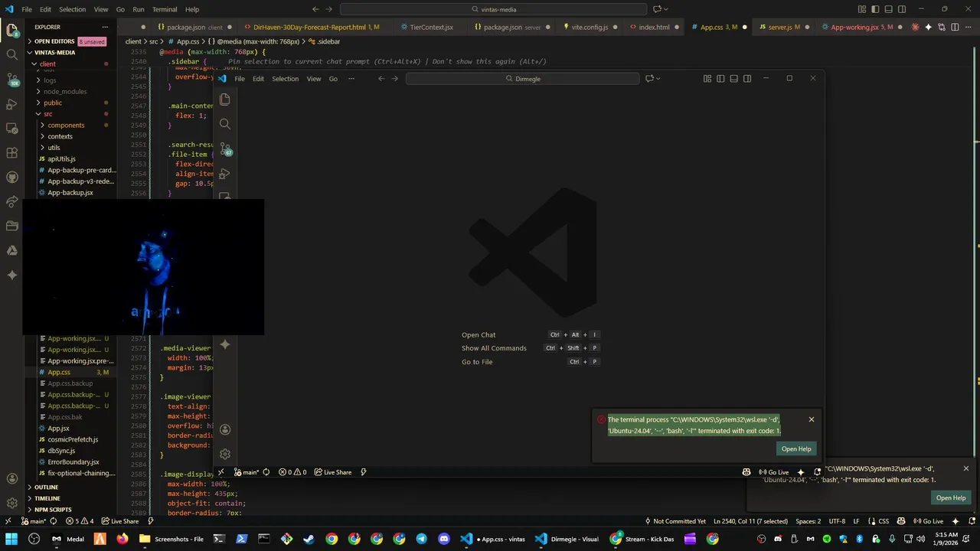Click Ln 2540, Col 11 in status bar

[750, 521]
